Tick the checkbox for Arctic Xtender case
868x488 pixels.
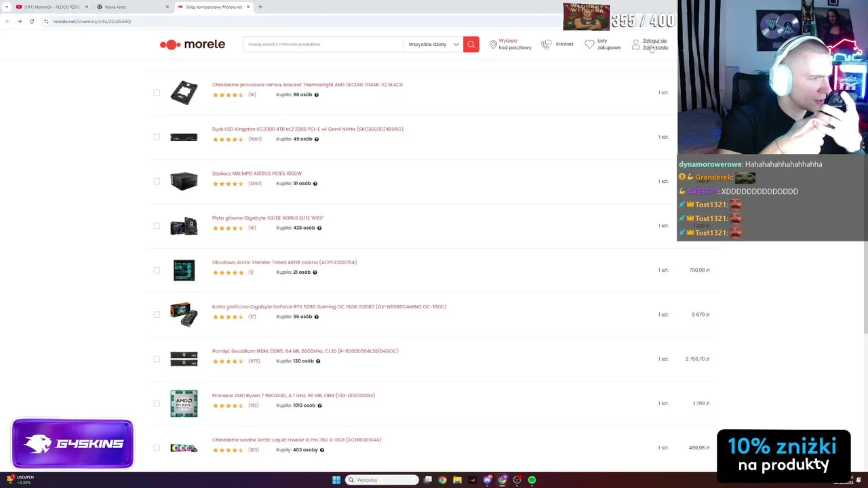(x=157, y=270)
